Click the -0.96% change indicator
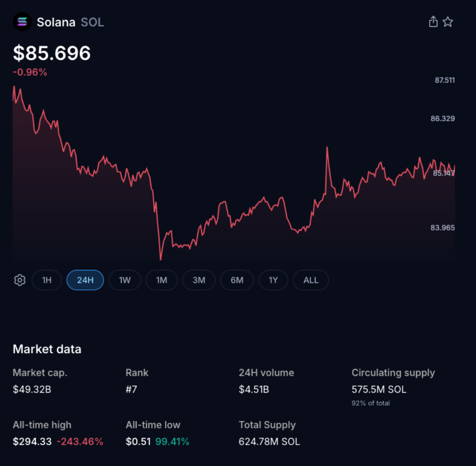Screen dimensions: 476x466 (x=30, y=72)
